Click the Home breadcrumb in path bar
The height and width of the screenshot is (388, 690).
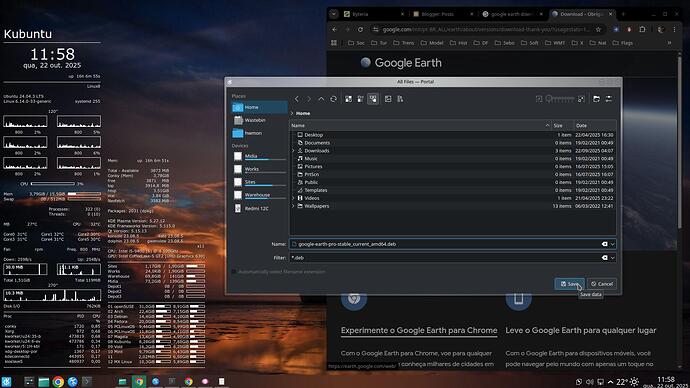(303, 113)
